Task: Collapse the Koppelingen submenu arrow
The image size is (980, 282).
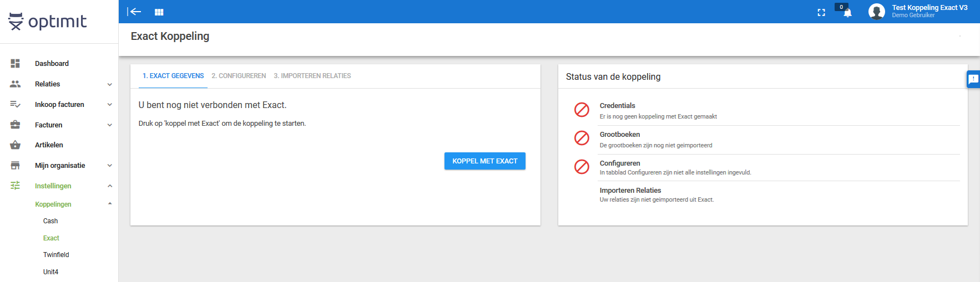Action: click(110, 204)
